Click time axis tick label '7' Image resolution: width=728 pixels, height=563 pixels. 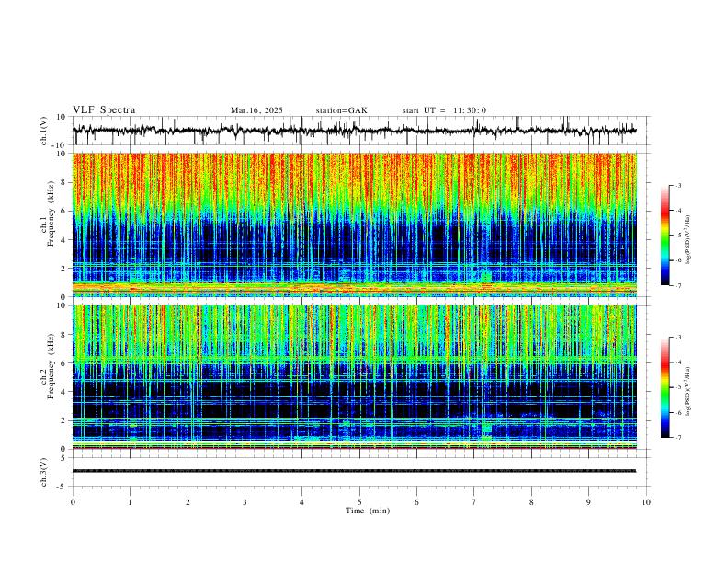click(x=474, y=502)
